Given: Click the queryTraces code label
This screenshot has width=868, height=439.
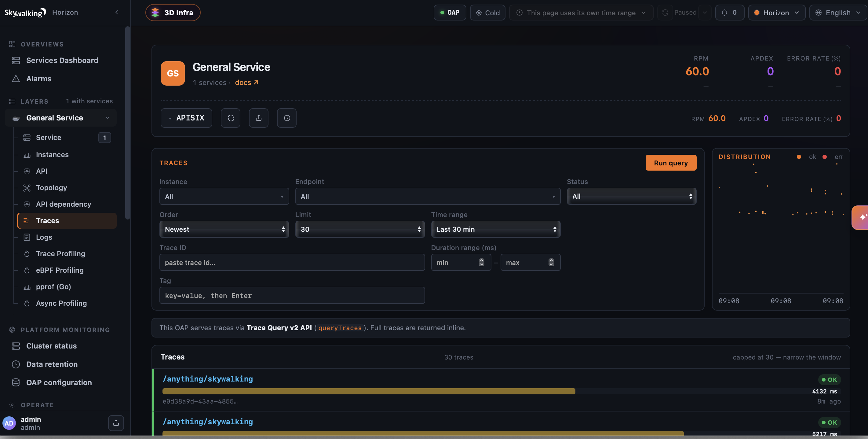Looking at the screenshot, I should point(340,328).
